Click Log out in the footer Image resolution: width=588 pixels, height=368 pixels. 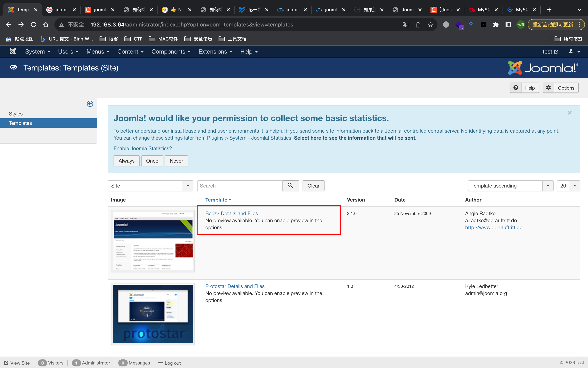click(169, 363)
